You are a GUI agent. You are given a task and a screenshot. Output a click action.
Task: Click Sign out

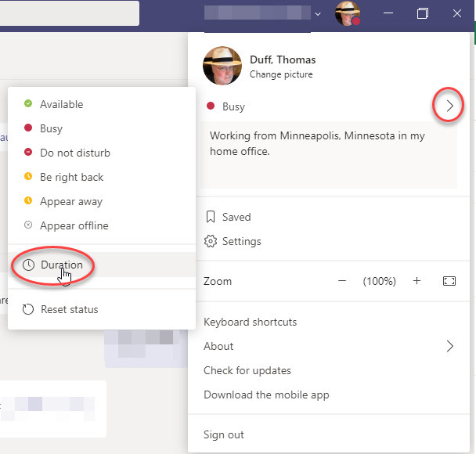tap(224, 434)
